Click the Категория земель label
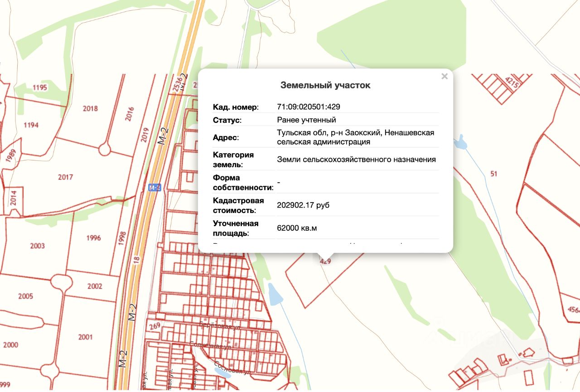 (233, 160)
